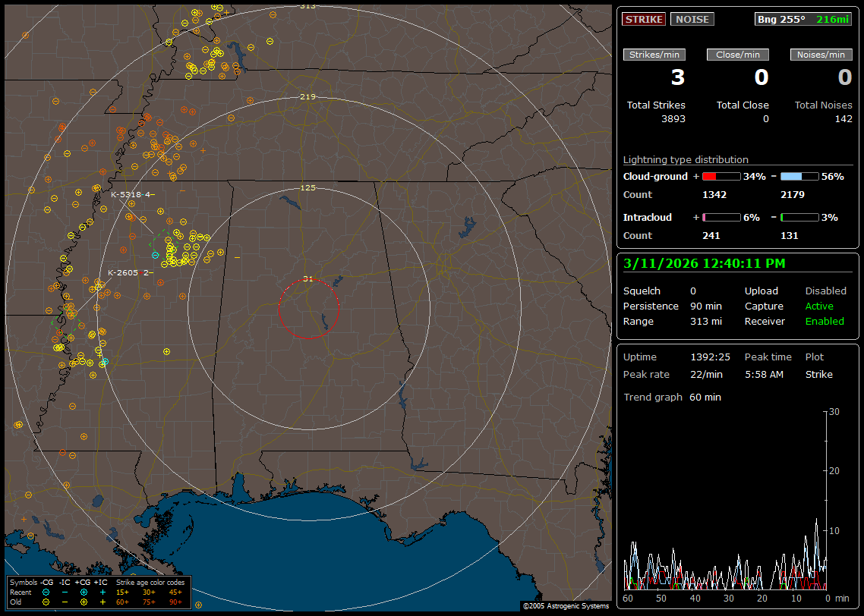Click the Old +CG yellow legend symbol
This screenshot has height=616, width=864.
(84, 602)
